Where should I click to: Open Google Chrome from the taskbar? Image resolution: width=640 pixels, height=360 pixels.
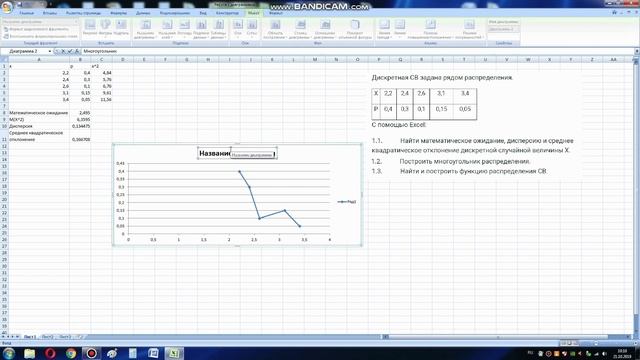pos(71,353)
